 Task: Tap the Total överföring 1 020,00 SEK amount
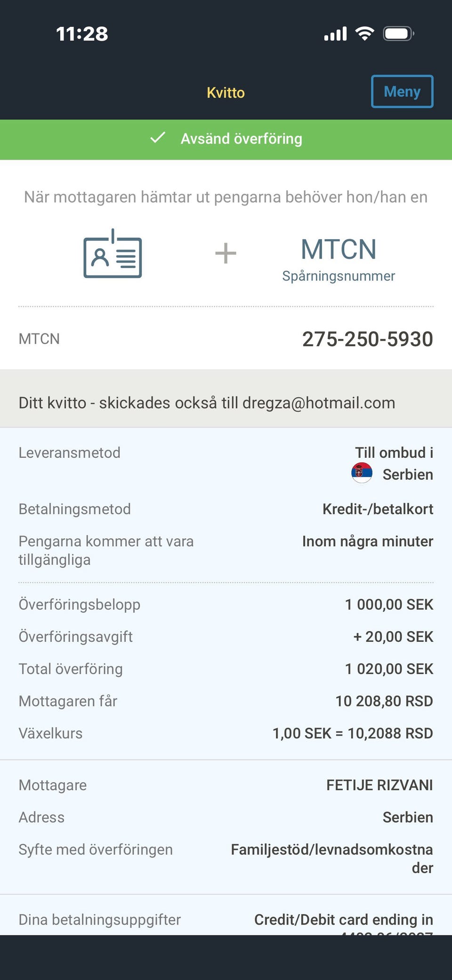coord(389,669)
